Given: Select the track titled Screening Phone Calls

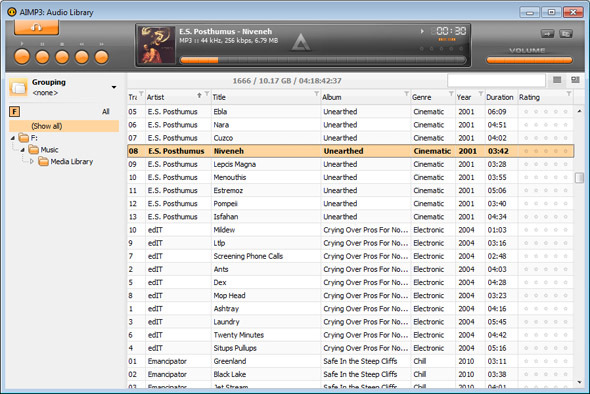Looking at the screenshot, I should (350, 256).
